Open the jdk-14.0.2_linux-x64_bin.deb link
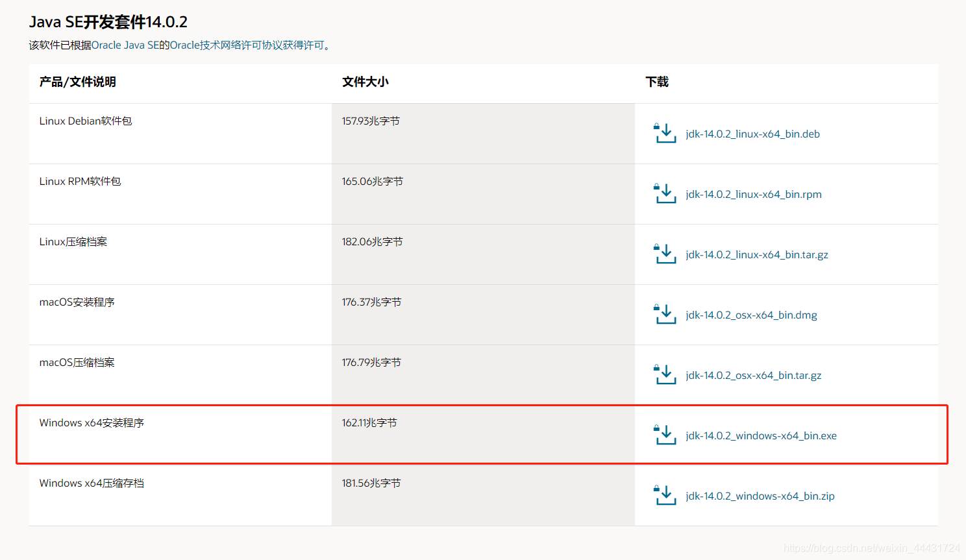966x560 pixels. coord(752,134)
